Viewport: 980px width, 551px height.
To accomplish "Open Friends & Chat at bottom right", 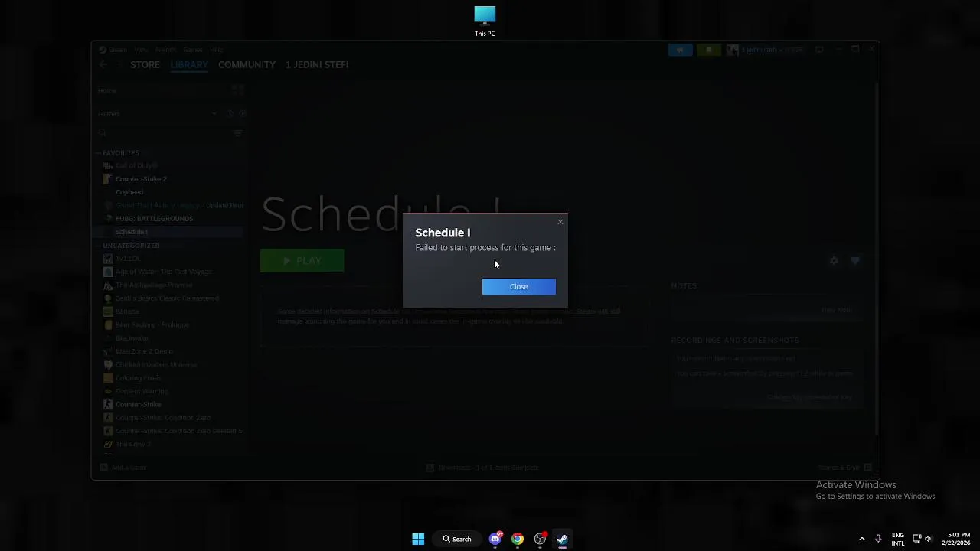I will pyautogui.click(x=844, y=468).
